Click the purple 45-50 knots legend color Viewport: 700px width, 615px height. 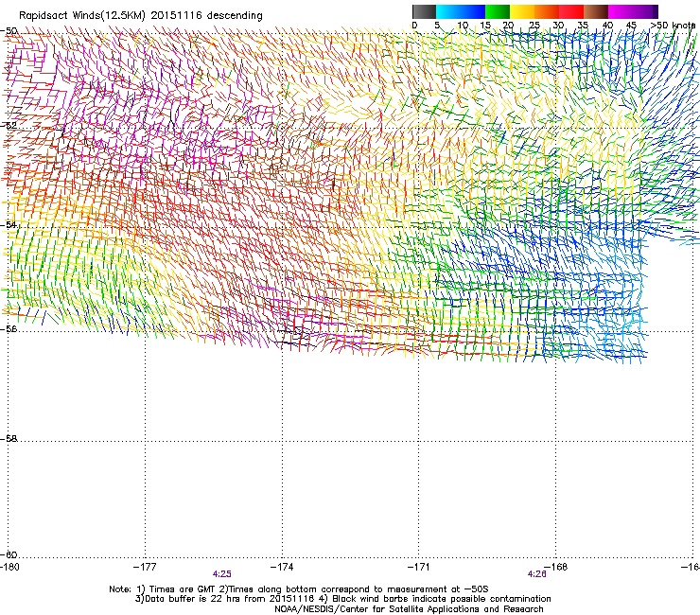(645, 11)
